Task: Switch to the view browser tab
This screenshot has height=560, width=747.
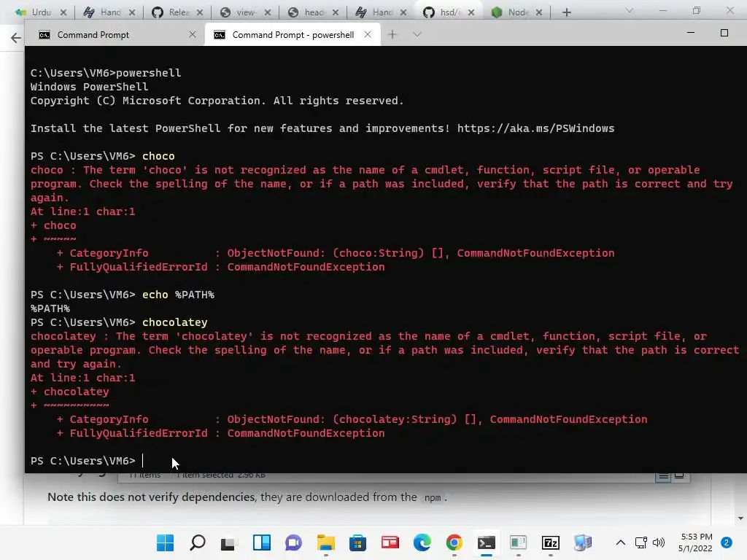Action: [245, 12]
